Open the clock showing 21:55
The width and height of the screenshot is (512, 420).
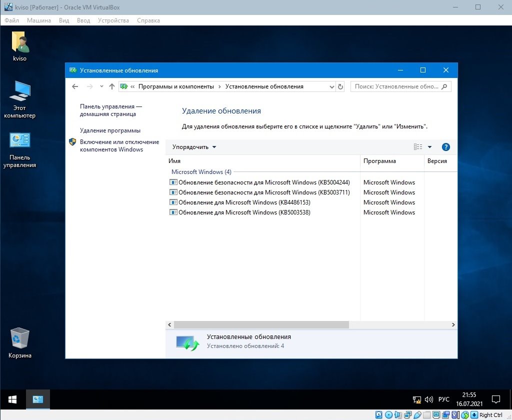[x=469, y=399]
